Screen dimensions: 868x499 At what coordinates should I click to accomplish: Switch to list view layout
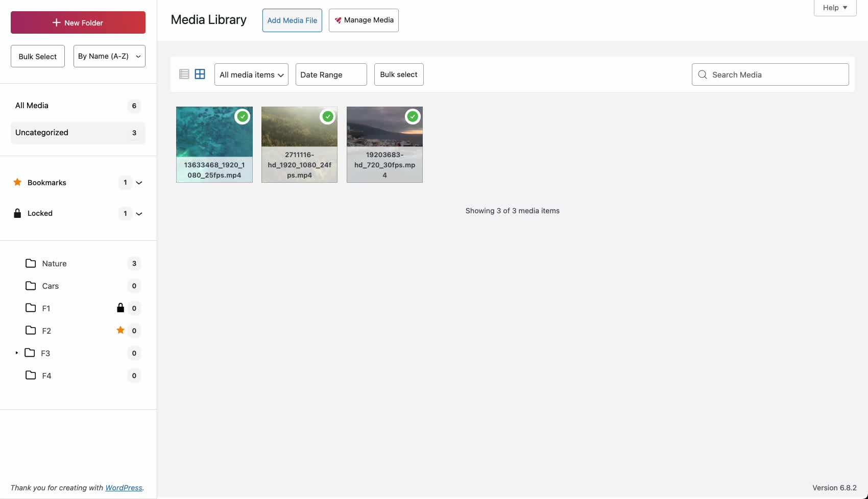184,74
